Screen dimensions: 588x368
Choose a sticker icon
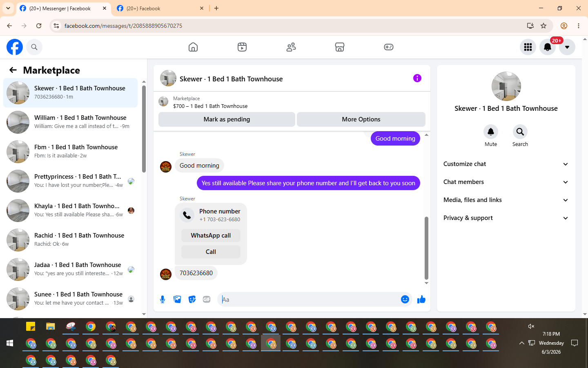(x=192, y=299)
